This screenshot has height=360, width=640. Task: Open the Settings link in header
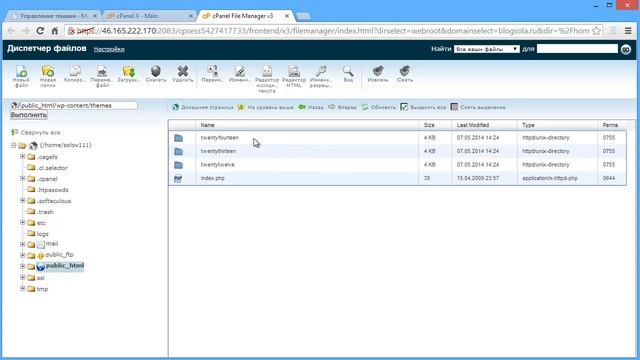pos(109,49)
